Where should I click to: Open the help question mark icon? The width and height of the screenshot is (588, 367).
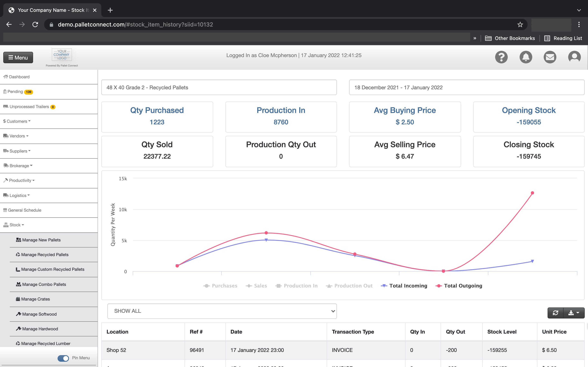(x=501, y=57)
